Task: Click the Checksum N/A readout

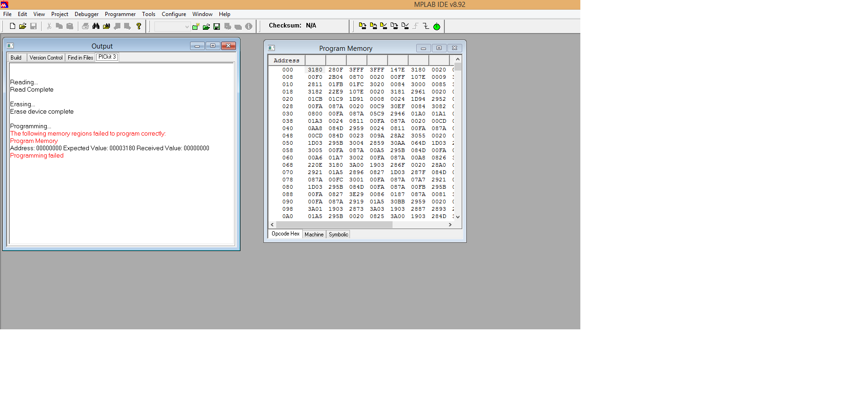Action: click(293, 26)
